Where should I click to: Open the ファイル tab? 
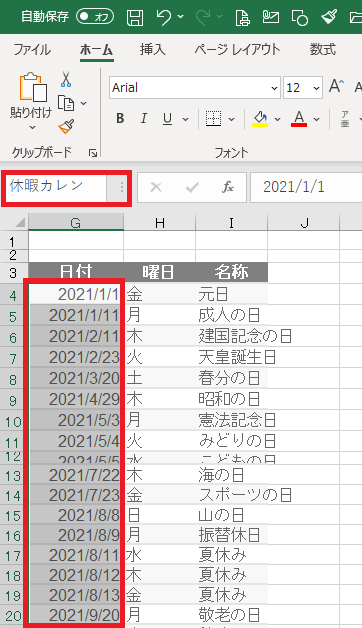[x=32, y=50]
